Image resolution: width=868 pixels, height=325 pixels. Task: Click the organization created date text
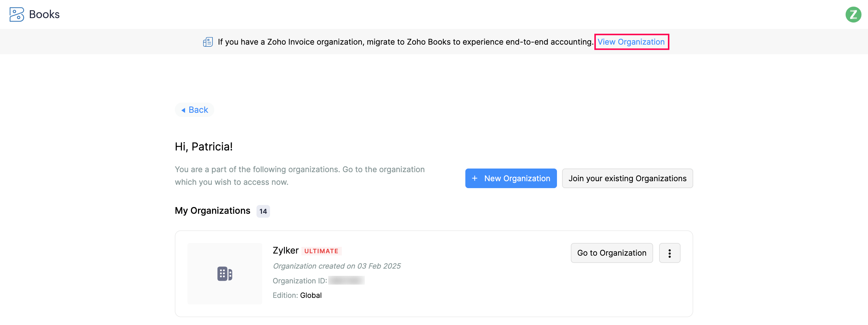336,266
